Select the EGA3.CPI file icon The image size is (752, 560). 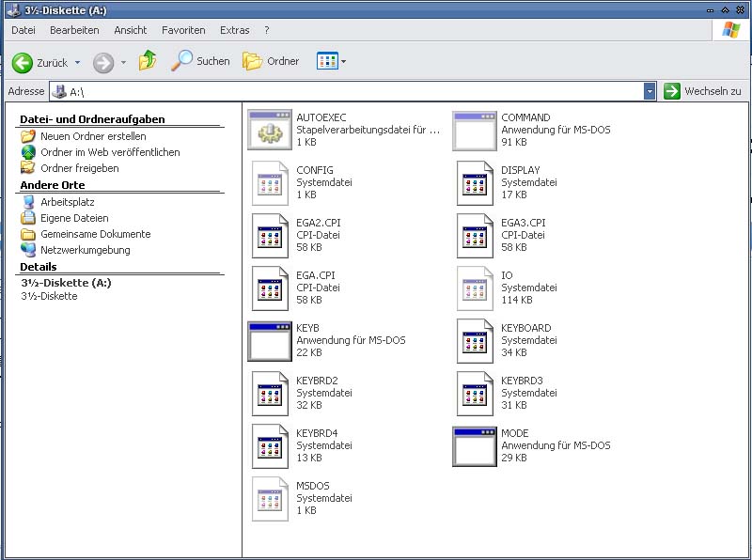tap(475, 236)
